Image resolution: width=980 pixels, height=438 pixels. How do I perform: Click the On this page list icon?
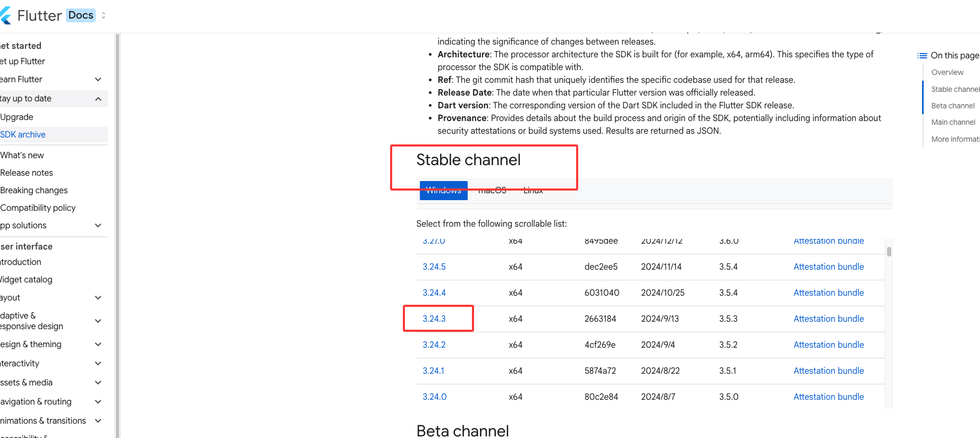(x=922, y=56)
